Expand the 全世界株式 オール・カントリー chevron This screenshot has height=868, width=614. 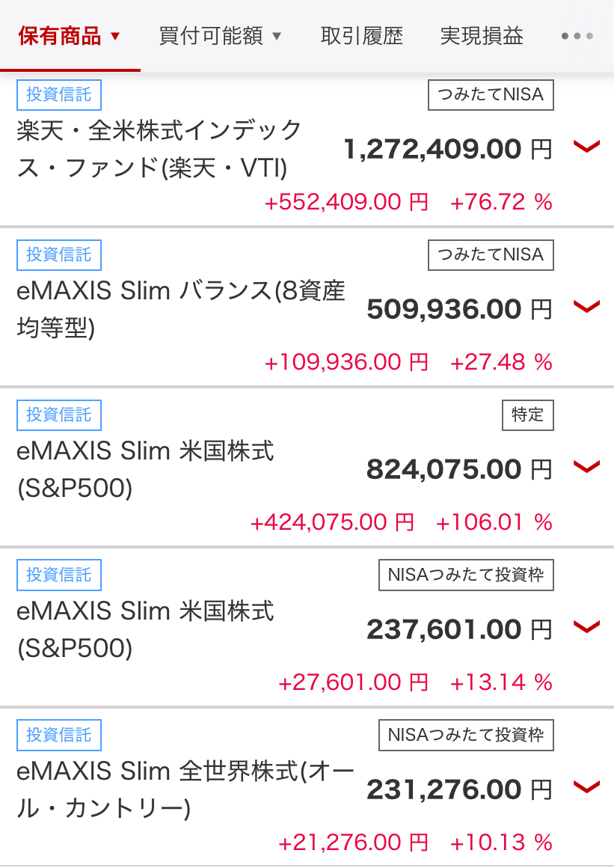click(586, 787)
